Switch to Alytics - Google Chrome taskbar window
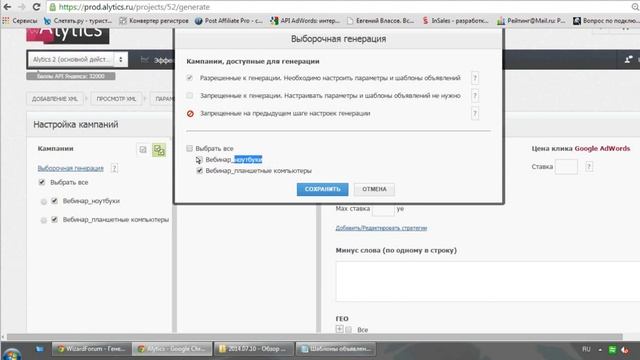This screenshot has width=640, height=360. (172, 349)
